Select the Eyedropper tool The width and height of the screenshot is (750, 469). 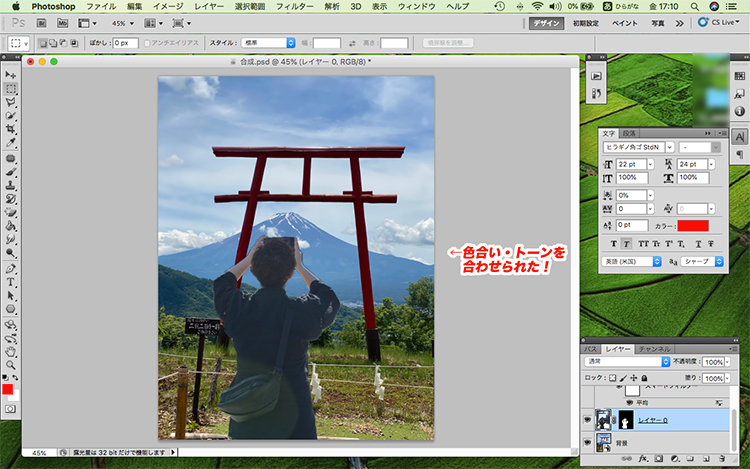point(11,142)
